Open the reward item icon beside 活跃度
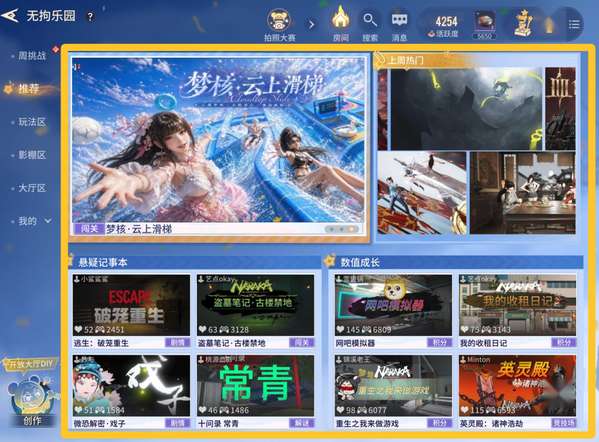The width and height of the screenshot is (599, 442). click(x=484, y=25)
